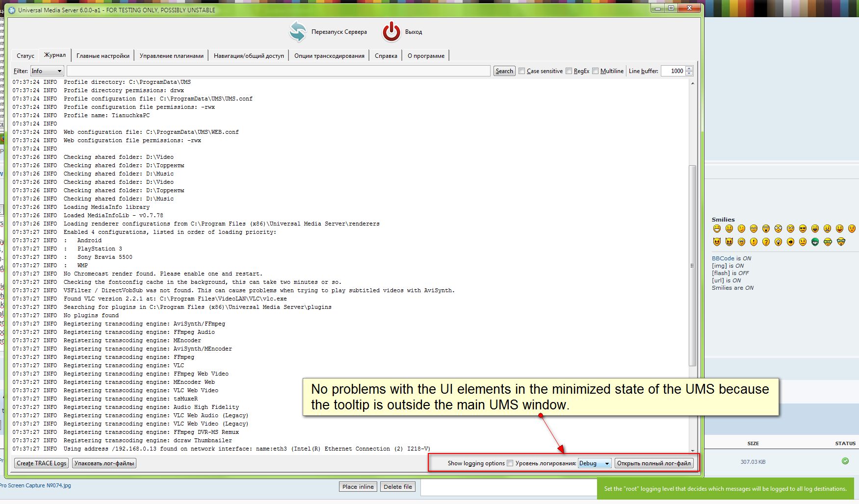Click Delete file button in forum page
Image resolution: width=859 pixels, height=504 pixels.
(x=398, y=487)
